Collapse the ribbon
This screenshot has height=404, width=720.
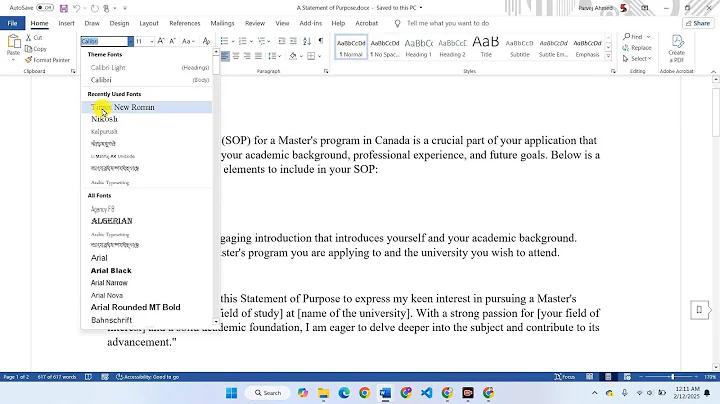click(713, 72)
